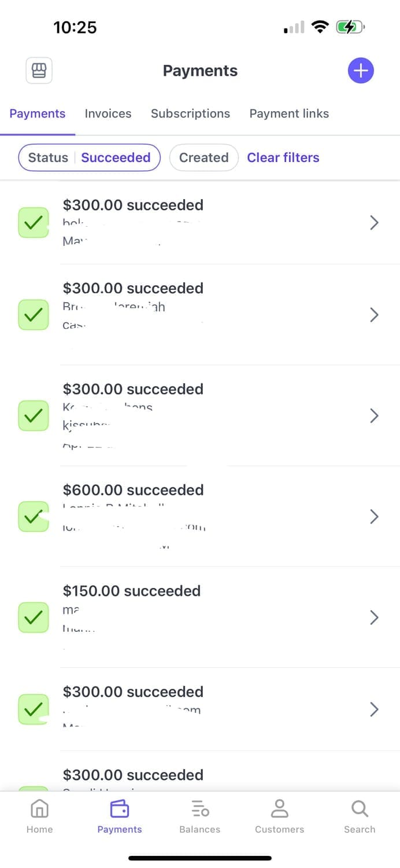The height and width of the screenshot is (868, 400).
Task: Expand $600.00 payment via chevron
Action: point(374,516)
